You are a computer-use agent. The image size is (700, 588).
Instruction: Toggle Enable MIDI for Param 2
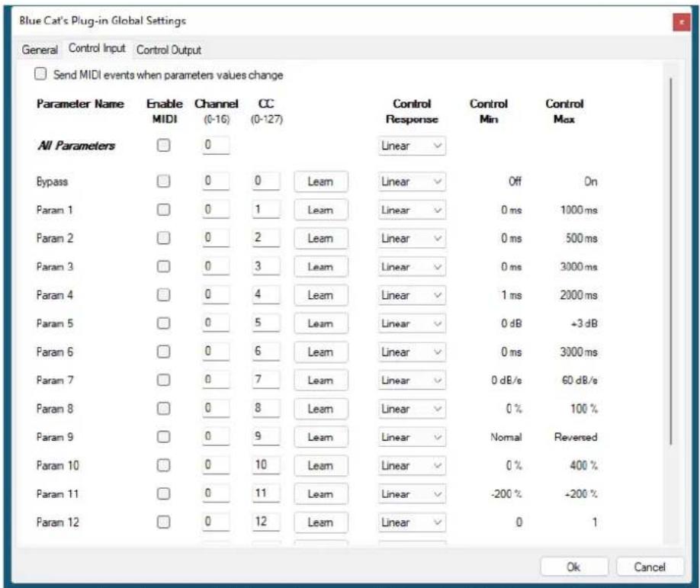click(x=163, y=238)
